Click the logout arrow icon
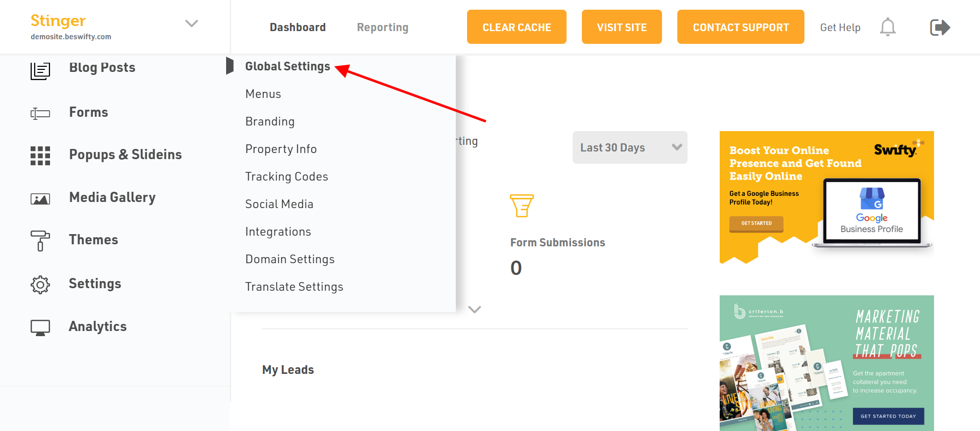Viewport: 980px width, 431px height. [940, 27]
